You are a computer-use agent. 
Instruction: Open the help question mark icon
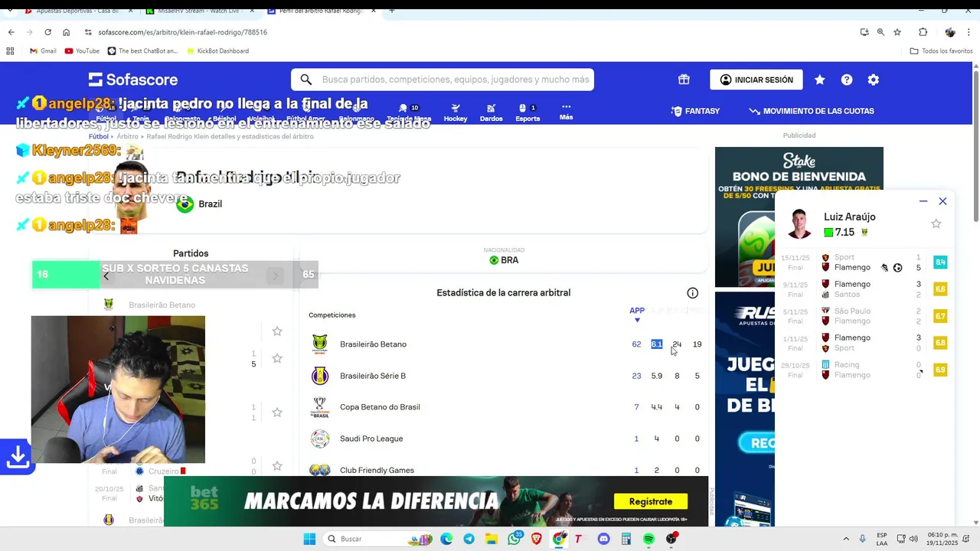[x=847, y=80]
